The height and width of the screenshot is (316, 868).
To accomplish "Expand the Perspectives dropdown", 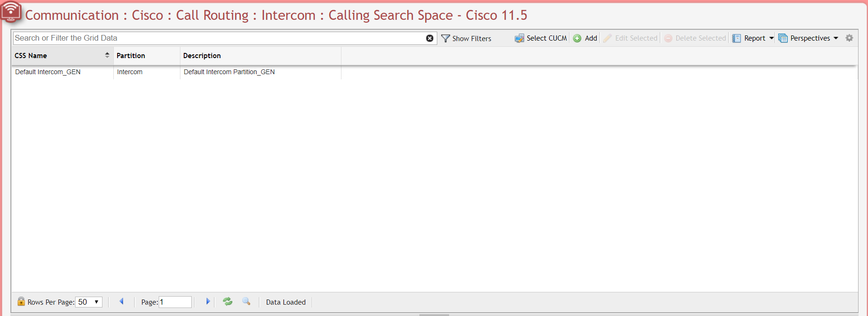I will [x=835, y=38].
